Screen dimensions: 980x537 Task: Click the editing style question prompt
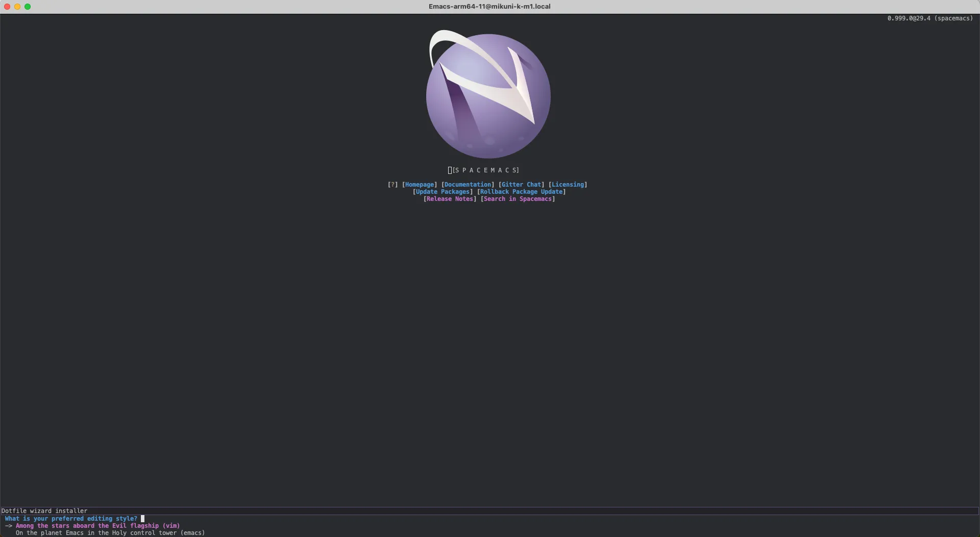pyautogui.click(x=70, y=518)
